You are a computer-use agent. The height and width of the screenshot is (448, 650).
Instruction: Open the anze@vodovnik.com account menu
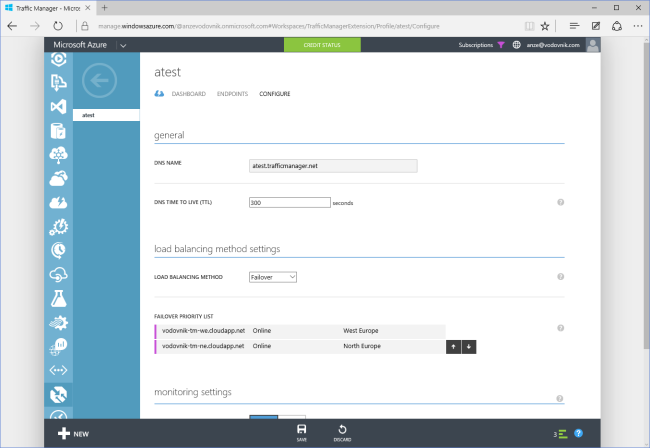[553, 45]
